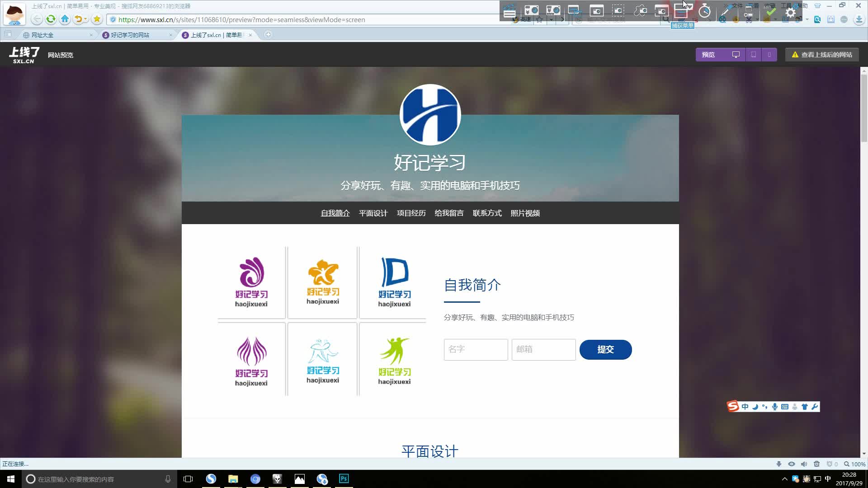
Task: Open Task View on the taskbar
Action: [188, 479]
